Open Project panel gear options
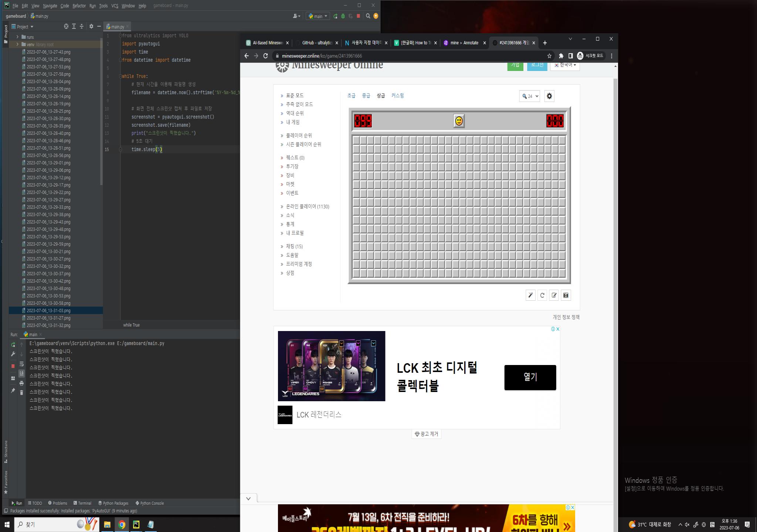The image size is (757, 532). (91, 26)
